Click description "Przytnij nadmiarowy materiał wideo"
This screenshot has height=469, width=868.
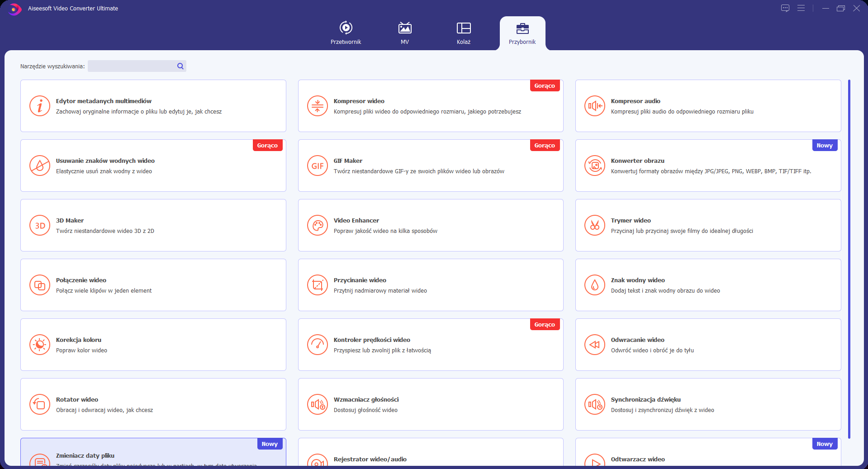[x=380, y=290]
